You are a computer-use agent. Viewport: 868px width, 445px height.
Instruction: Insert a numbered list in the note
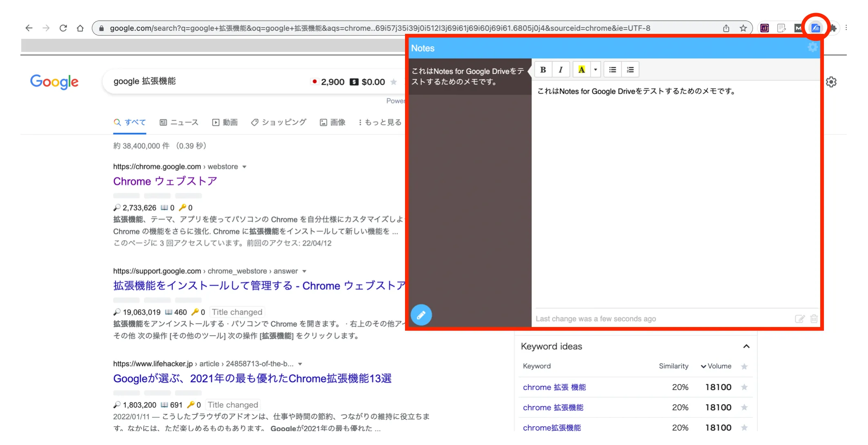click(630, 70)
